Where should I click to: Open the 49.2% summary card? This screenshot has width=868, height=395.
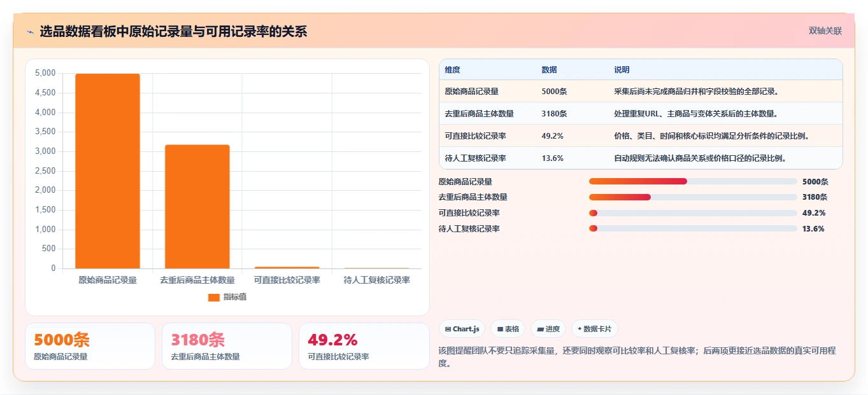364,346
